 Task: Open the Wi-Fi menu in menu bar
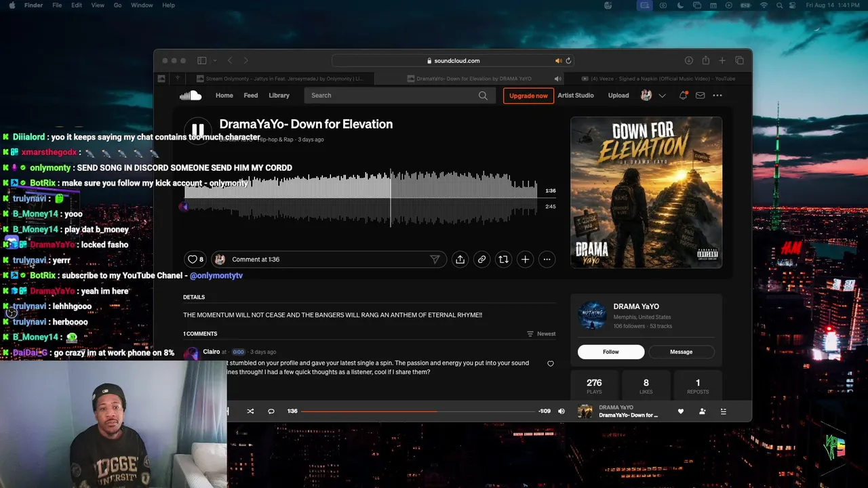[x=764, y=5]
